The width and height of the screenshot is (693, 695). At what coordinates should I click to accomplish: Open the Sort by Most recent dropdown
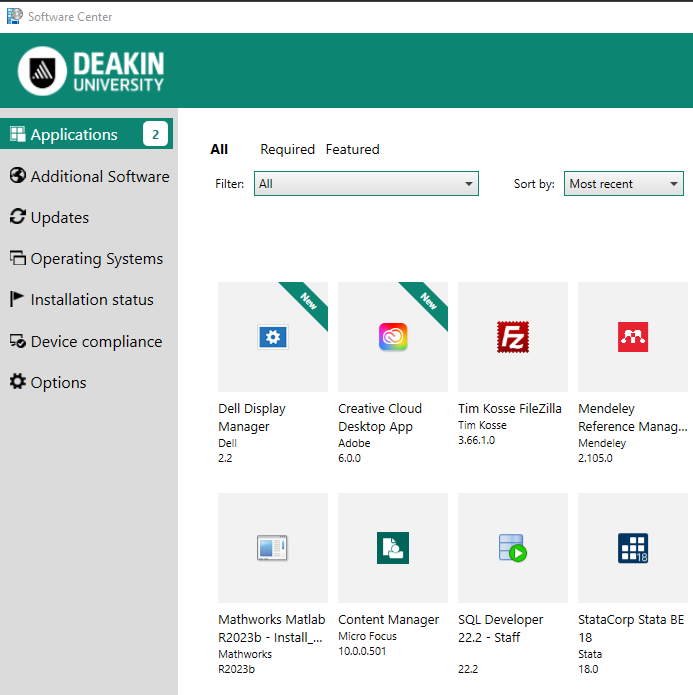pos(623,184)
